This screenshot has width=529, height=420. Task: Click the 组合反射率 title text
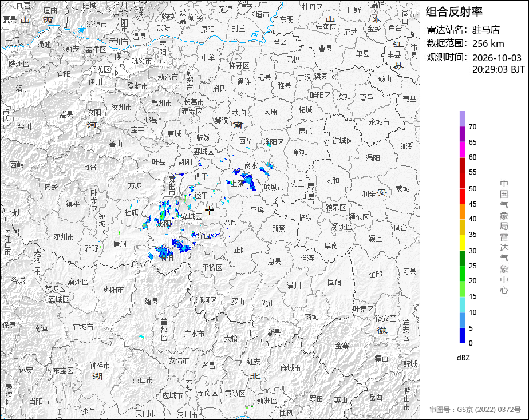point(454,12)
